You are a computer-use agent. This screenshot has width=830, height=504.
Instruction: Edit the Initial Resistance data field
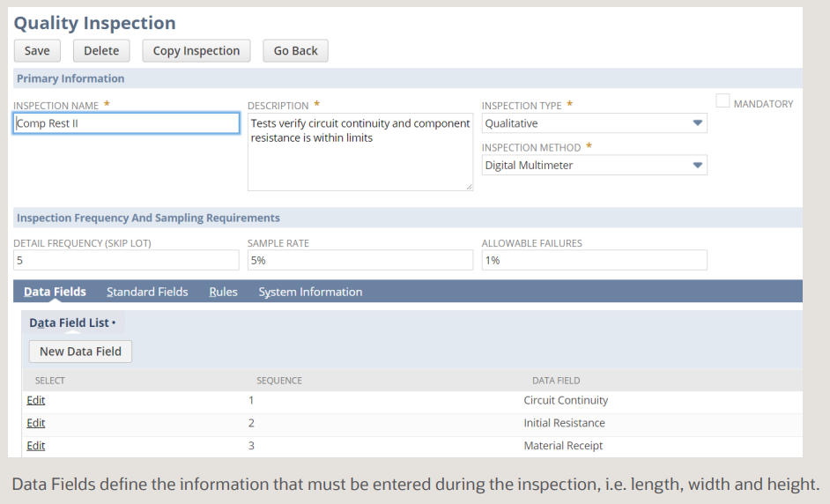point(36,423)
